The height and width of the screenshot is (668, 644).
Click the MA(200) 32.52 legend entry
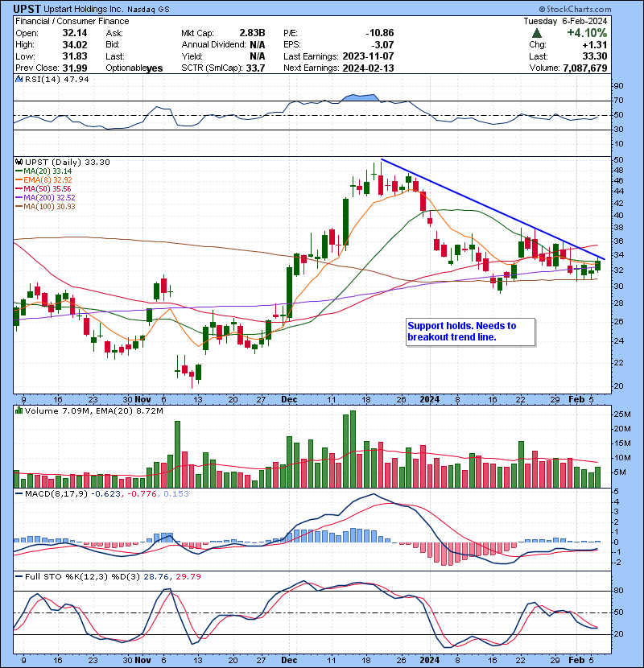coord(45,198)
